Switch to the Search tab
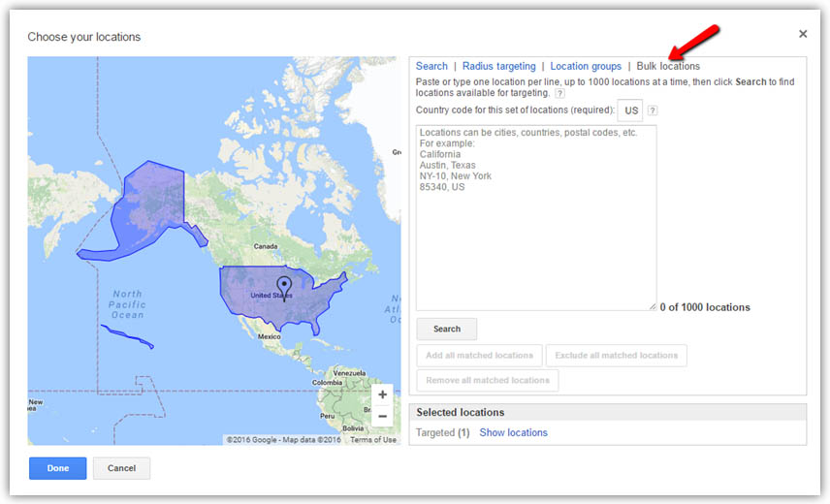 coord(431,66)
